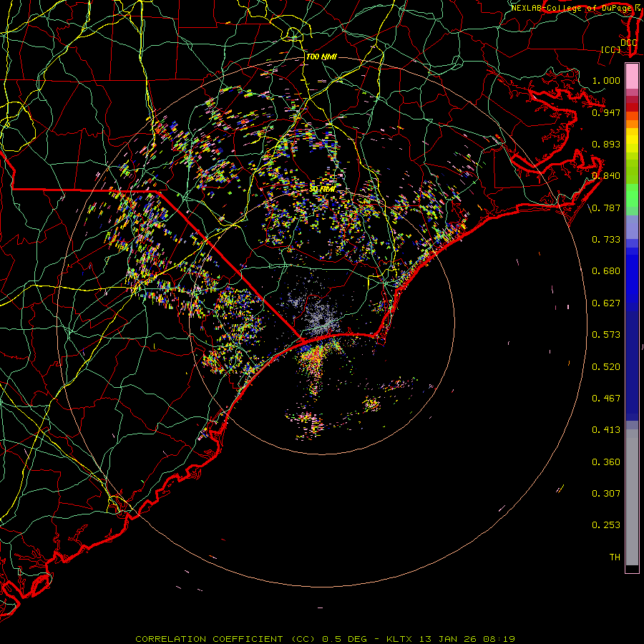Click the 0.307 legend label
644x644 pixels.
[x=606, y=494]
